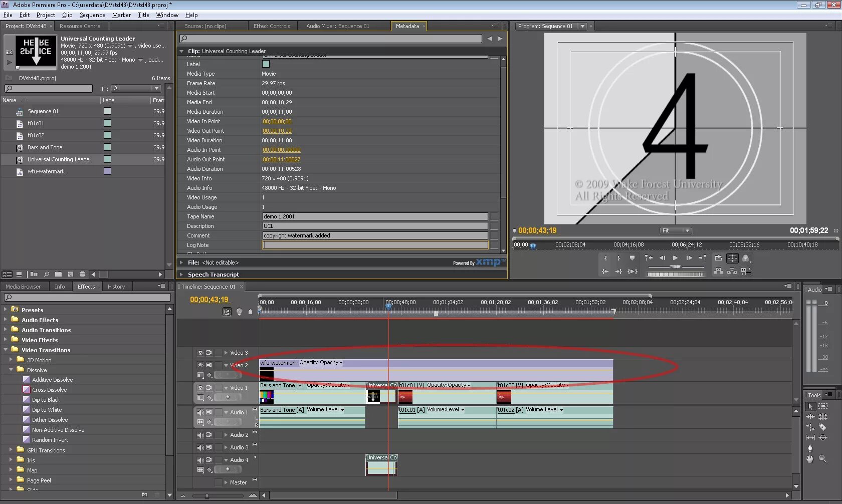Image resolution: width=842 pixels, height=504 pixels.
Task: Select the Rate Stretch tool
Action: point(810,427)
